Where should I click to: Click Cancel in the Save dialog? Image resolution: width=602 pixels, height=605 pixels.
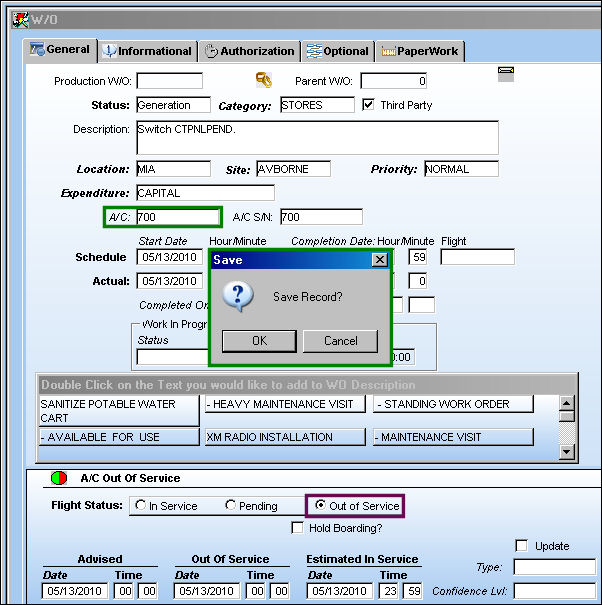pyautogui.click(x=340, y=341)
